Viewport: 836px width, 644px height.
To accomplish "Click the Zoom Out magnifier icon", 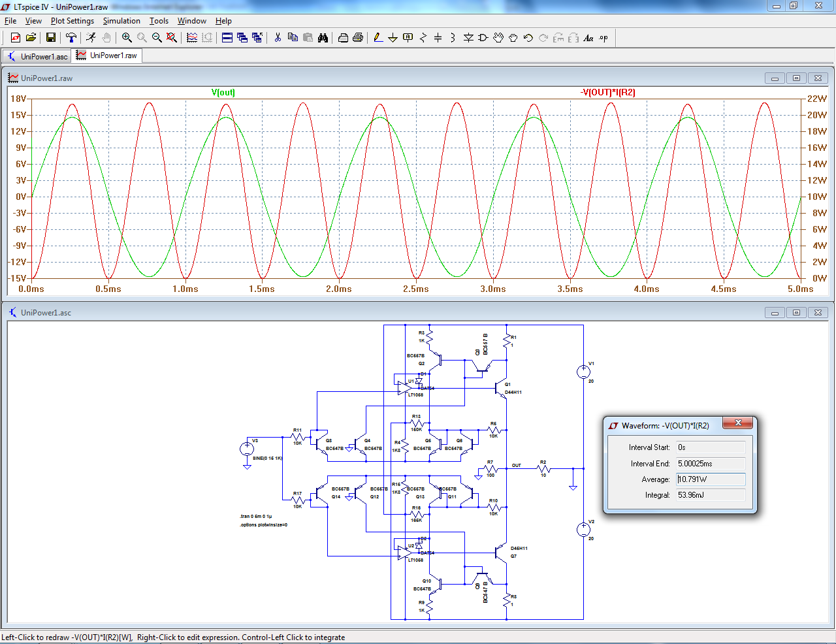I will tap(157, 38).
